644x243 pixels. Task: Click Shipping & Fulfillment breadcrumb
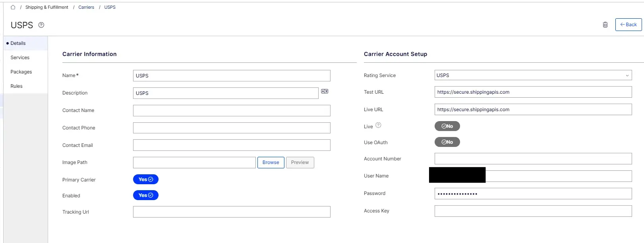point(47,7)
